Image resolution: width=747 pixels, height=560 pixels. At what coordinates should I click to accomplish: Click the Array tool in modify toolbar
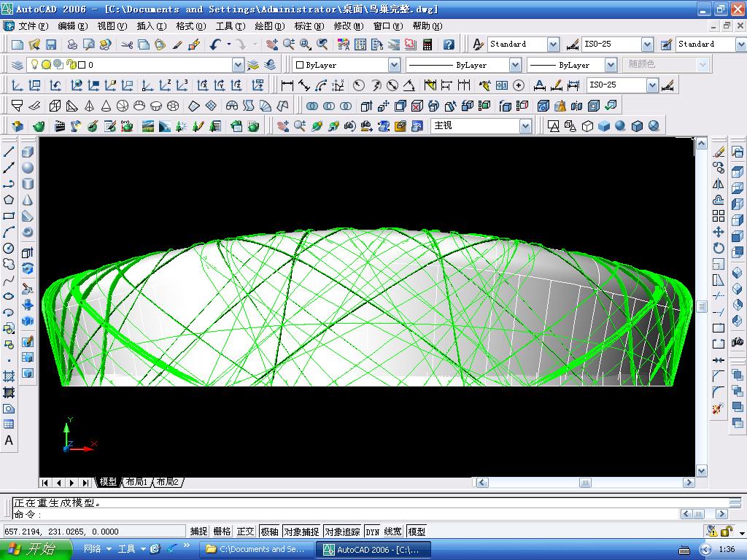pos(719,216)
